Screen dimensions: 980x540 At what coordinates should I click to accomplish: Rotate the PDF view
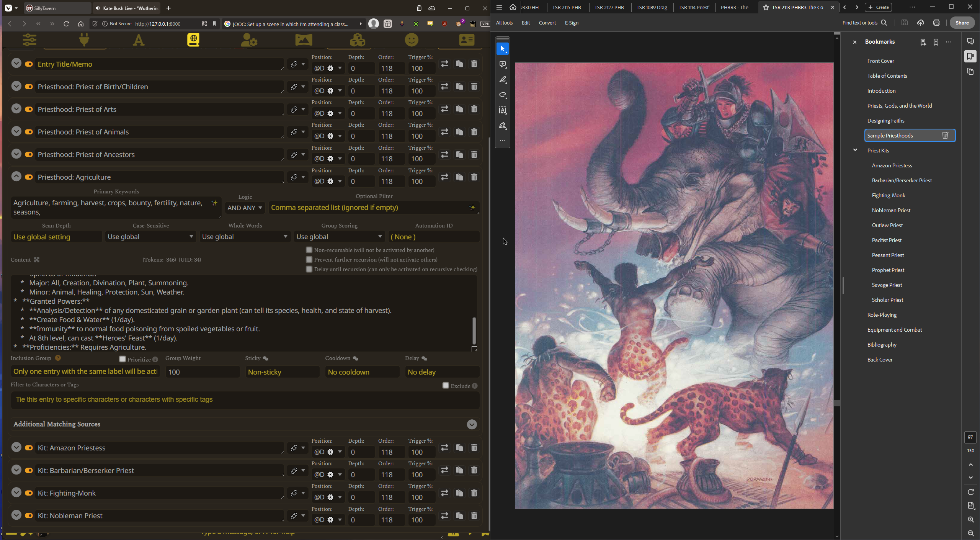pos(971,492)
